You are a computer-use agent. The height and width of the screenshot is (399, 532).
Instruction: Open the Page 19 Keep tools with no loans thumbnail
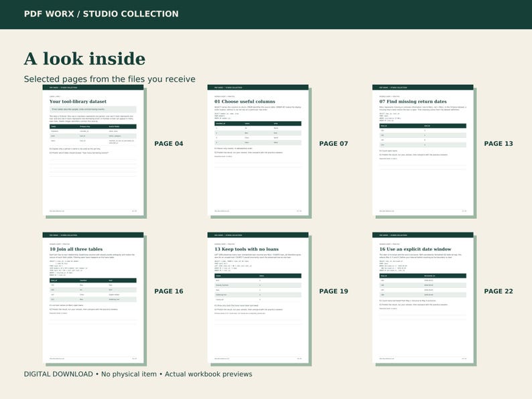(x=258, y=298)
